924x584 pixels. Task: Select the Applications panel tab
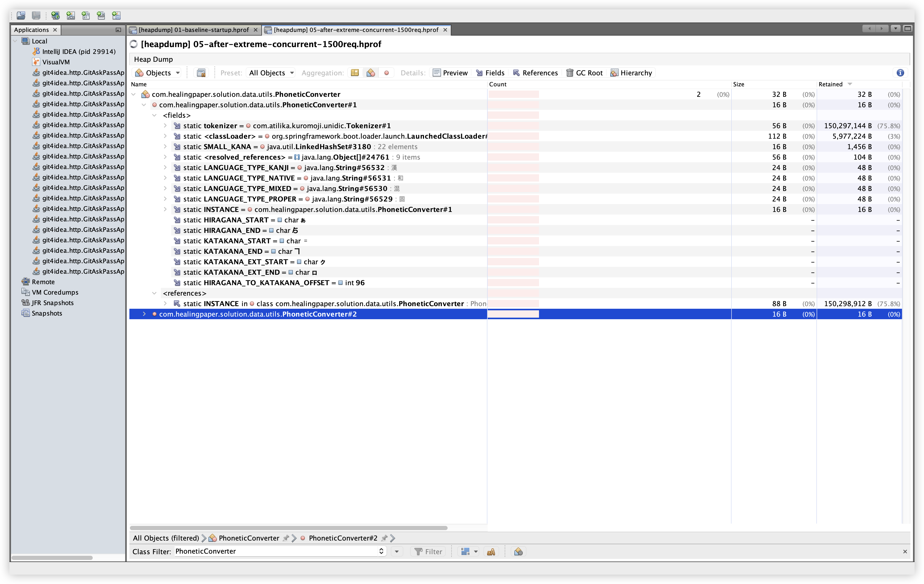(31, 30)
